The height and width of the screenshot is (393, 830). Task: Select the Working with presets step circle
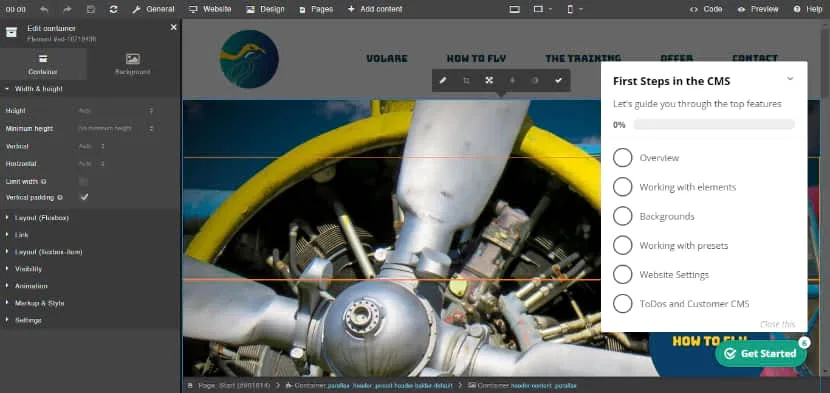point(622,245)
